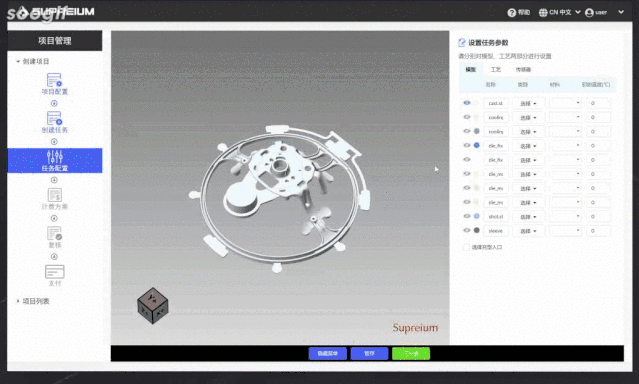This screenshot has height=384, width=639.
Task: Click the 隐藏菜单 button
Action: pyautogui.click(x=328, y=353)
